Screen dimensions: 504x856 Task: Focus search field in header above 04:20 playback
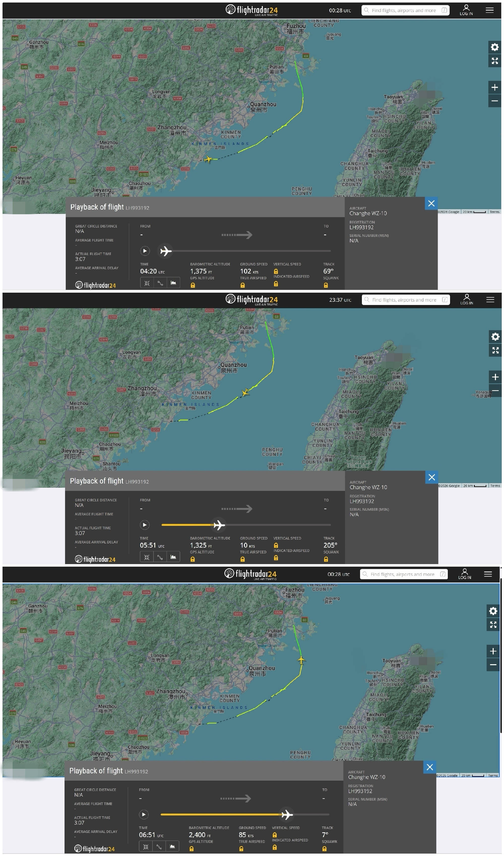point(405,10)
